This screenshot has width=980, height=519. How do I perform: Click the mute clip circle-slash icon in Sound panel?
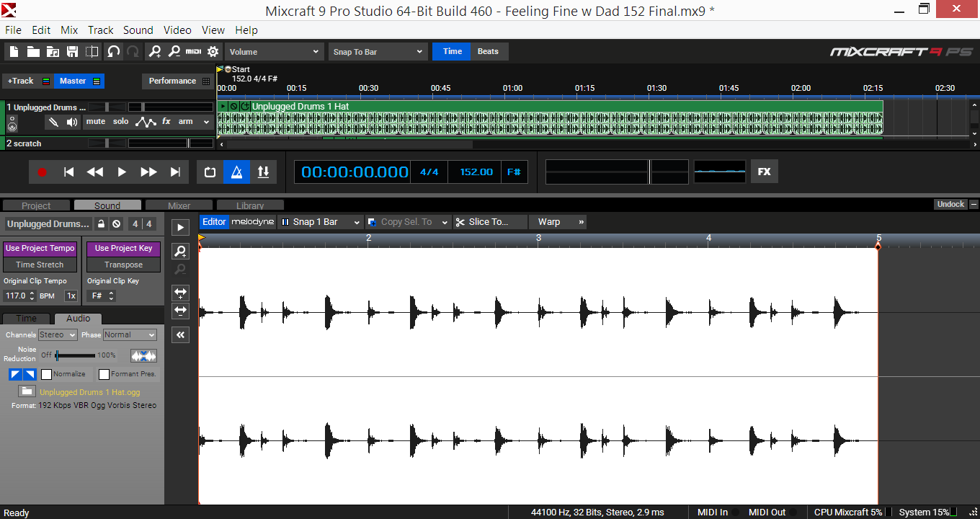117,223
